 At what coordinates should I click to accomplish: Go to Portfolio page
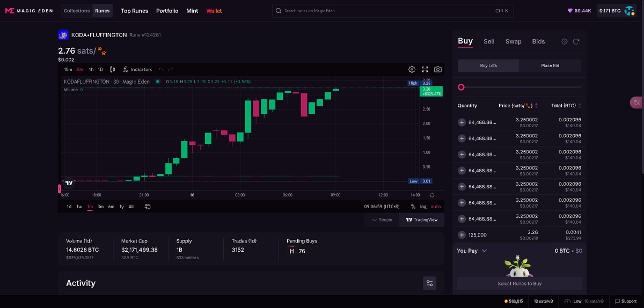click(x=167, y=11)
